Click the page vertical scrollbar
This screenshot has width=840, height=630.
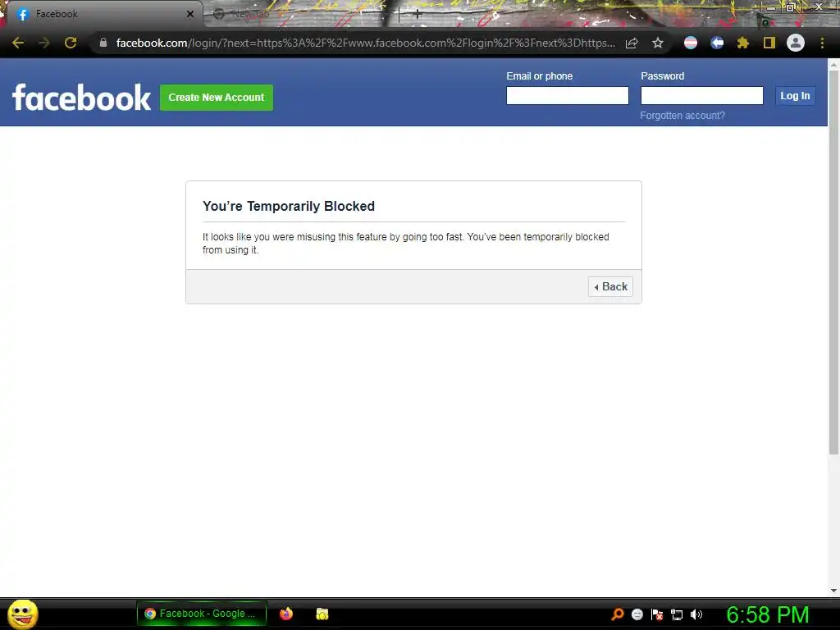[x=833, y=262]
